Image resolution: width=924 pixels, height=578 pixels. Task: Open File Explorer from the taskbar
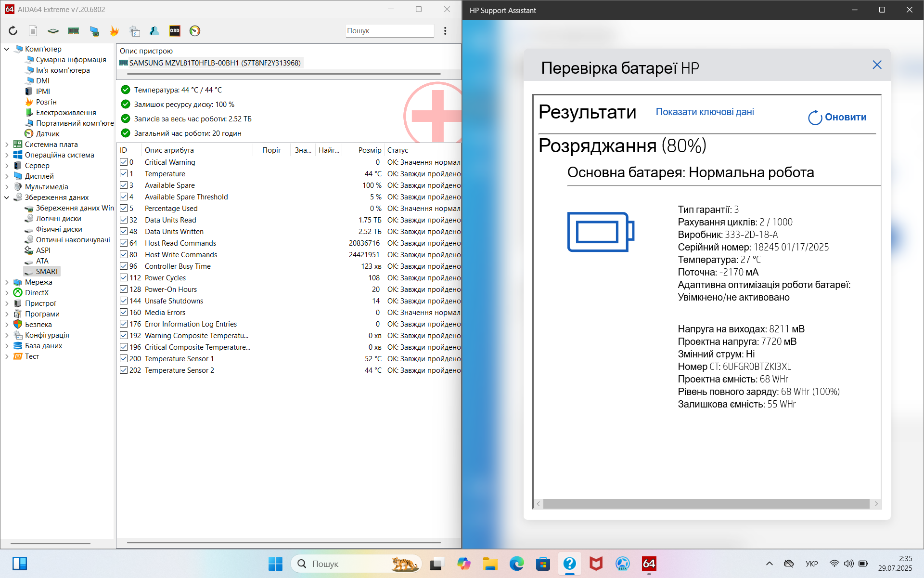pyautogui.click(x=490, y=564)
